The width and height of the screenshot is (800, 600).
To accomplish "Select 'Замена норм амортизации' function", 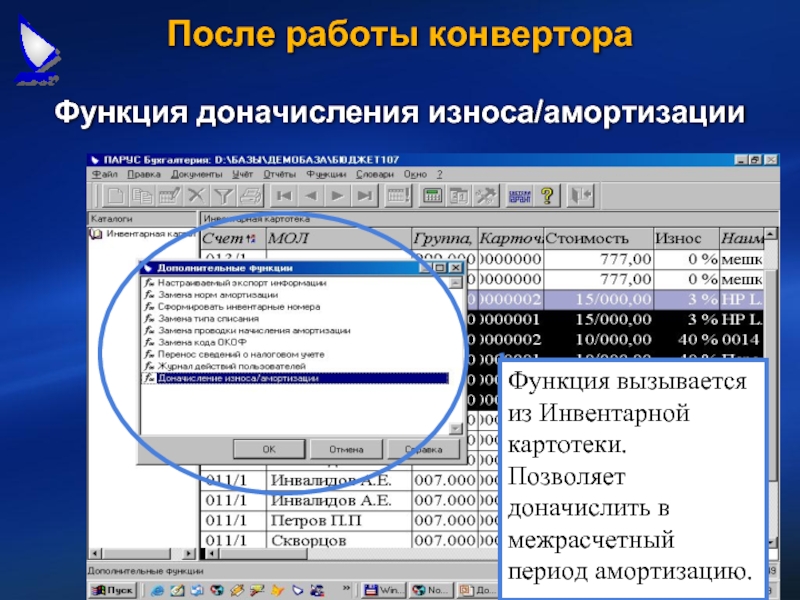I will 218,295.
